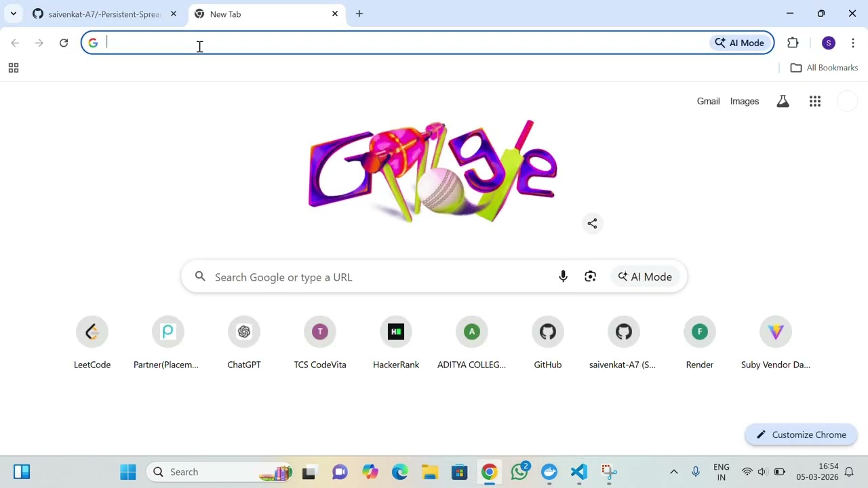868x488 pixels.
Task: Open Task View on the taskbar
Action: coord(309,472)
